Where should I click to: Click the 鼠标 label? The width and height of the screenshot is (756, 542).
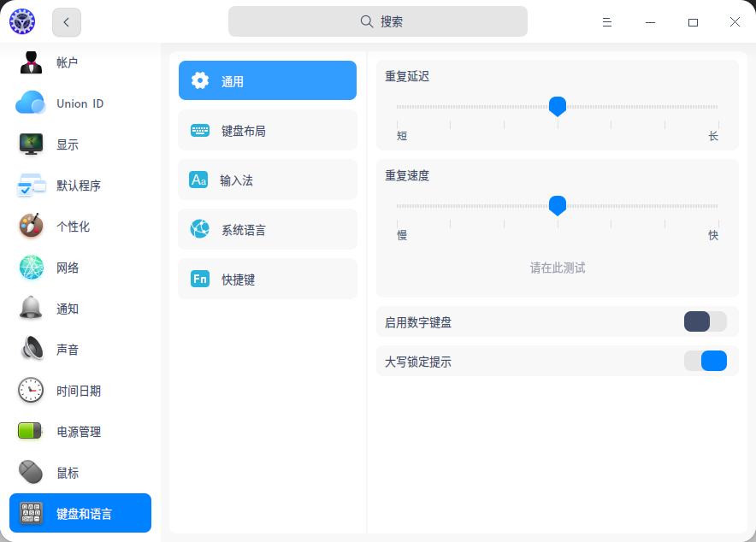[67, 473]
